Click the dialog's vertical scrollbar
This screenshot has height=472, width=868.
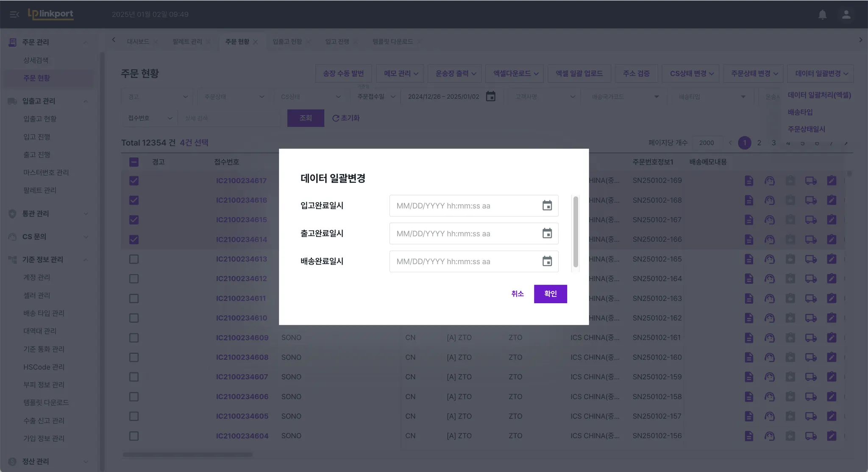[x=576, y=232]
